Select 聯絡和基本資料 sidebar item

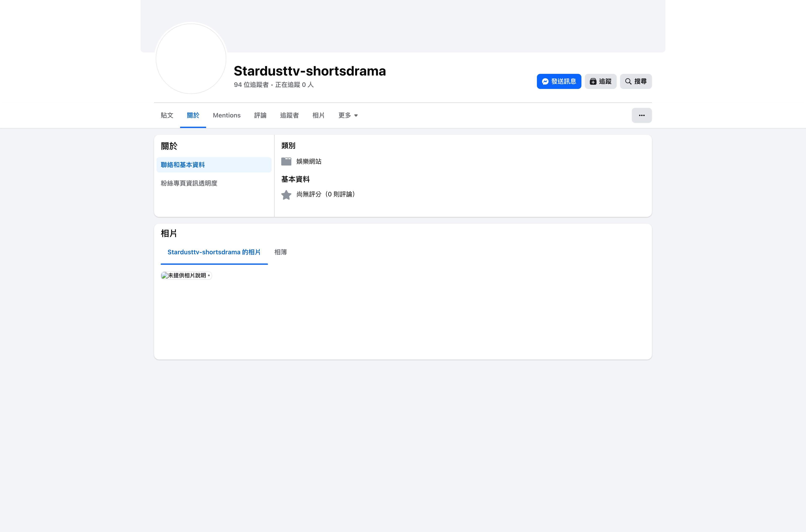click(x=183, y=165)
